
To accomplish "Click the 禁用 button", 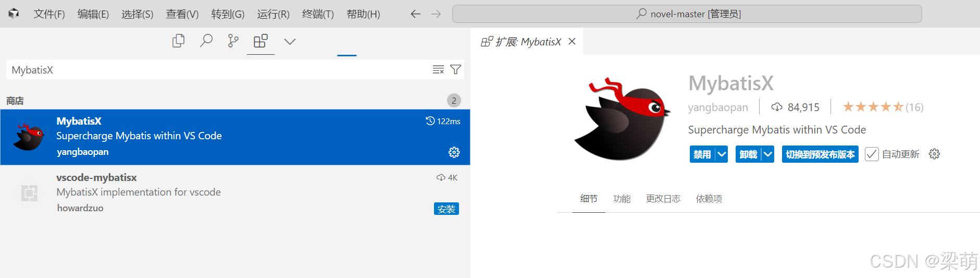I will 702,154.
